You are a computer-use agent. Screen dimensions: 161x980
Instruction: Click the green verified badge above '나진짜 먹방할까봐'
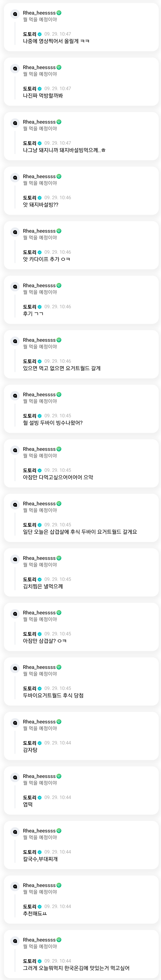tap(59, 67)
